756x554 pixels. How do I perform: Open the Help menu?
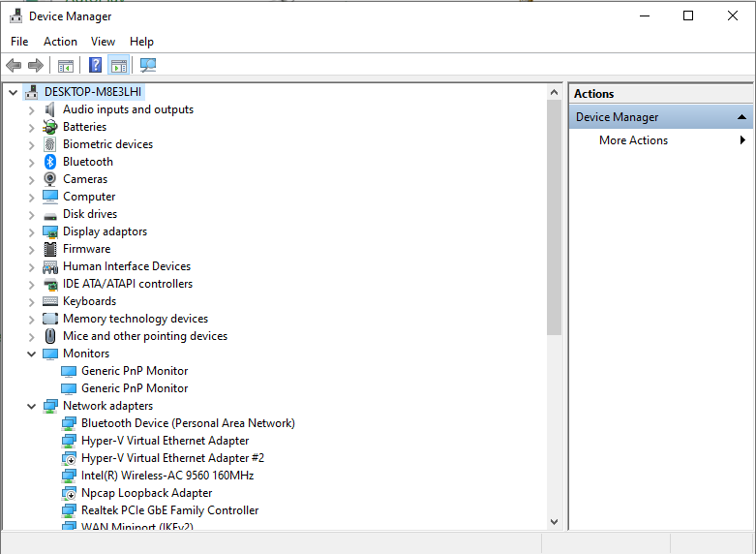click(x=141, y=42)
